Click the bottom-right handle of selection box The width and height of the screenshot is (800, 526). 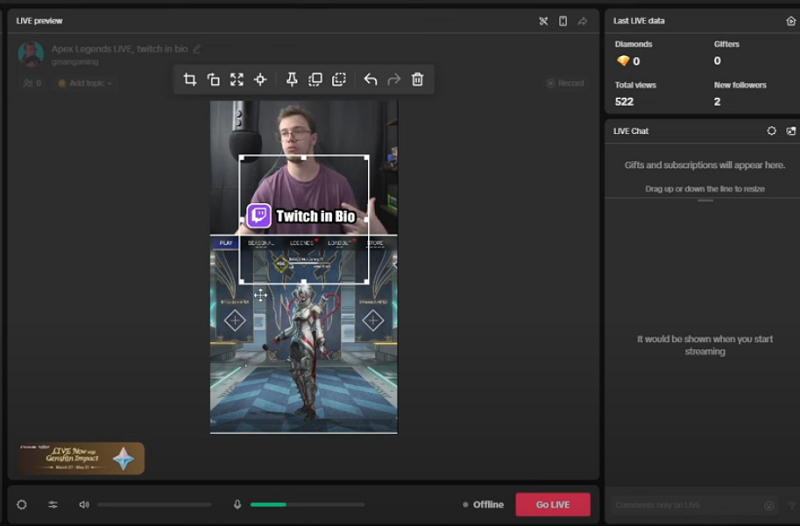(x=366, y=281)
